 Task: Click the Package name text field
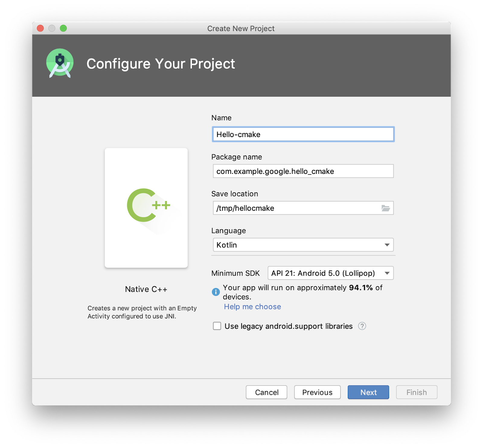click(x=303, y=171)
